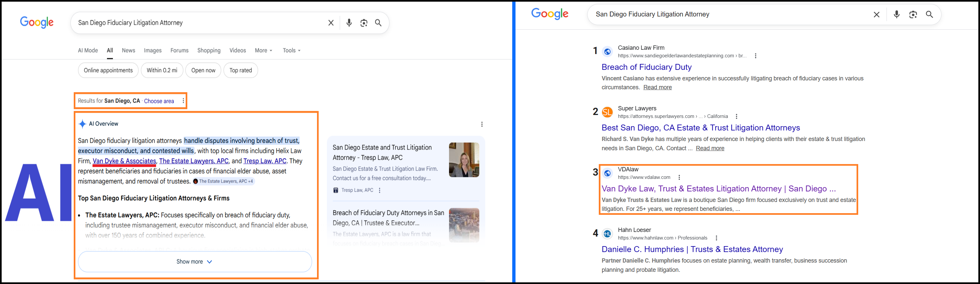
Task: Click the AI Overview sparkle icon
Action: (x=82, y=124)
